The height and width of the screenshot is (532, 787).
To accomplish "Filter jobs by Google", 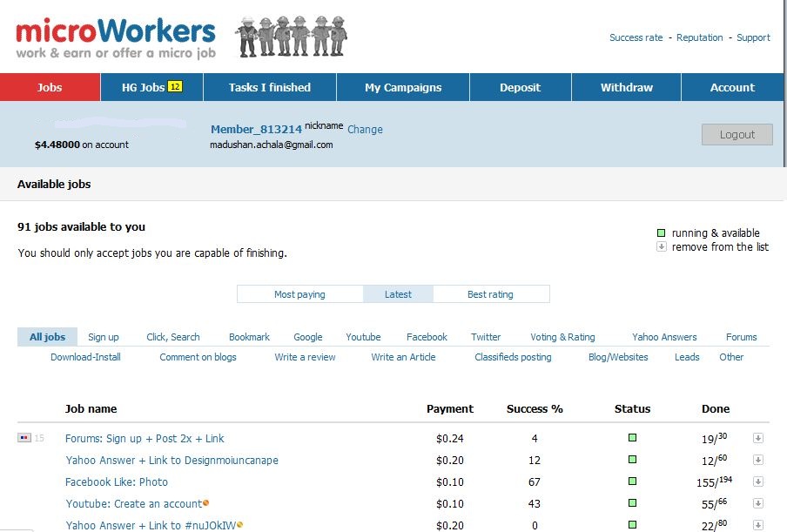I will click(x=308, y=337).
